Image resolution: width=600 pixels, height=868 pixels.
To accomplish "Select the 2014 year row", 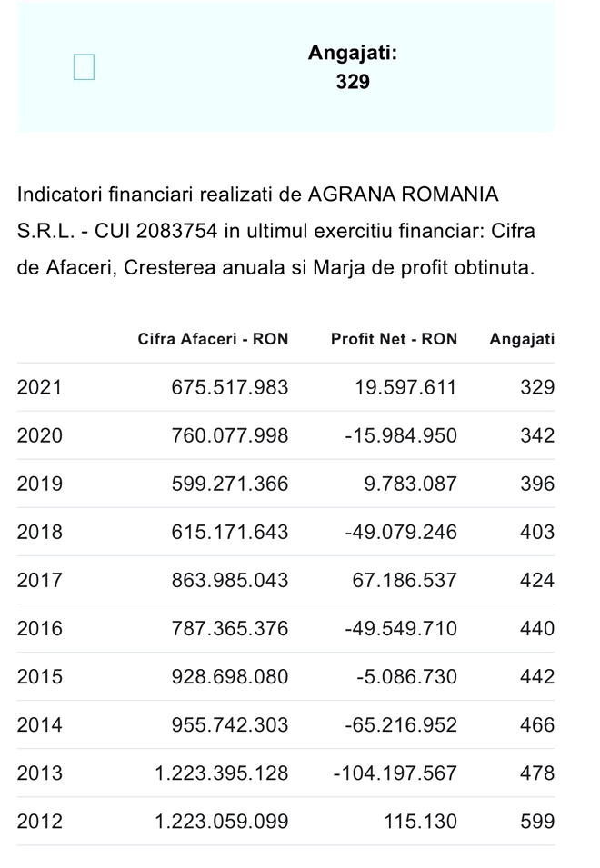I will pyautogui.click(x=285, y=724).
